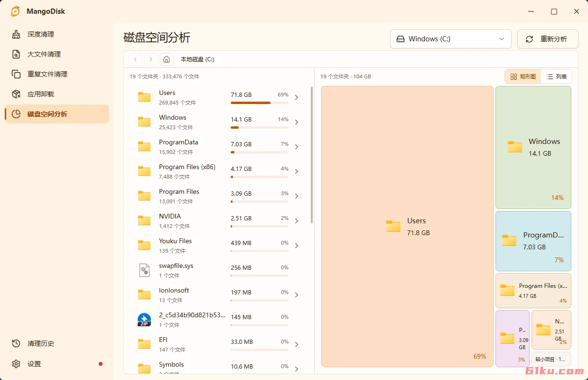Open 应用卸载 app uninstall section
This screenshot has width=588, height=380.
[57, 94]
